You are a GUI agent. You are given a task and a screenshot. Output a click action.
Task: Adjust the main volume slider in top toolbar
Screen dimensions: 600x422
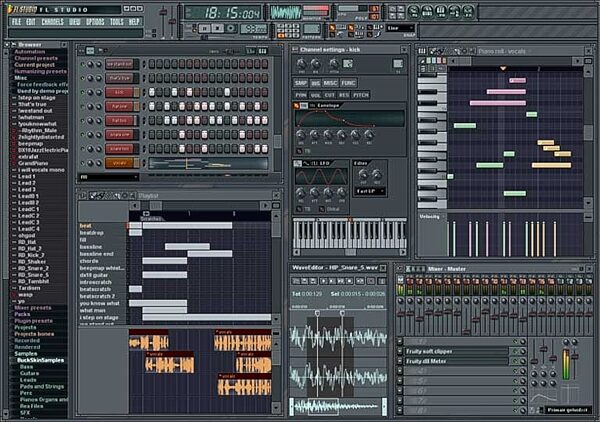[x=163, y=13]
